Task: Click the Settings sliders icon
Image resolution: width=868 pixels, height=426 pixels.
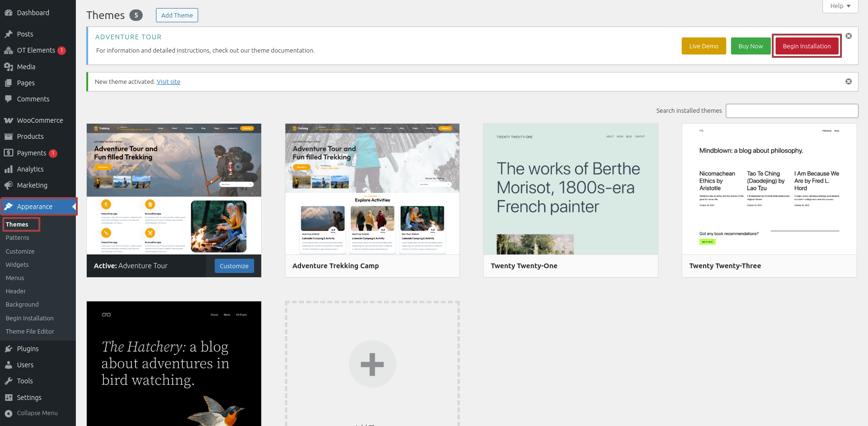Action: click(x=9, y=398)
